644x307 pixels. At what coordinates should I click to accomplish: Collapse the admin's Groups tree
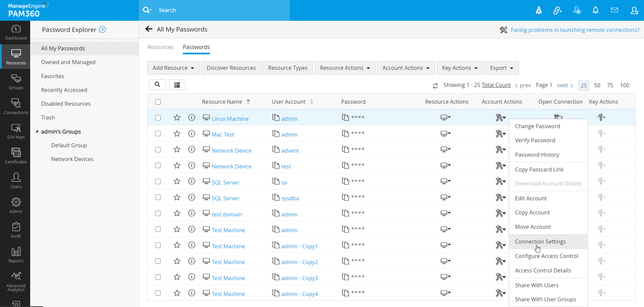pyautogui.click(x=37, y=132)
